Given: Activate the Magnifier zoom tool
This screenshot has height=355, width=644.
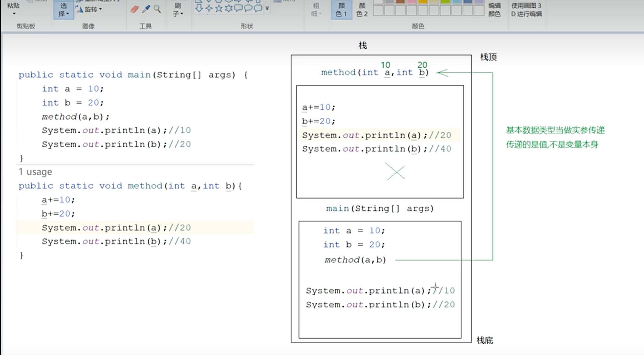Looking at the screenshot, I should (x=157, y=9).
